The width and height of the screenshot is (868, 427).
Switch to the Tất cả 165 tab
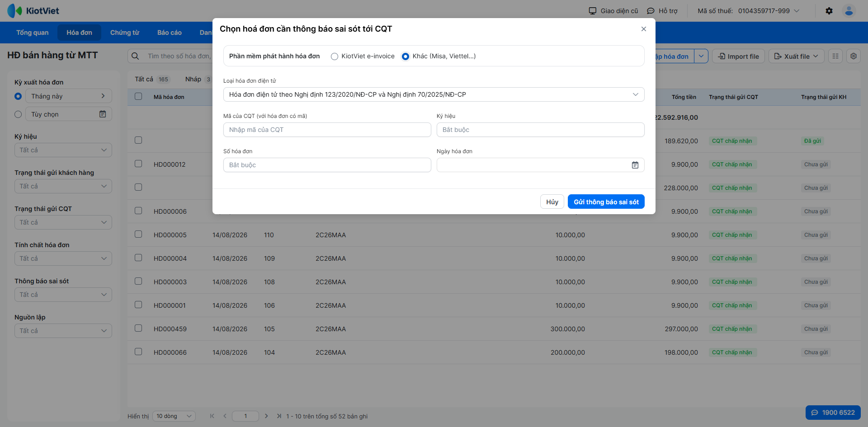point(152,79)
